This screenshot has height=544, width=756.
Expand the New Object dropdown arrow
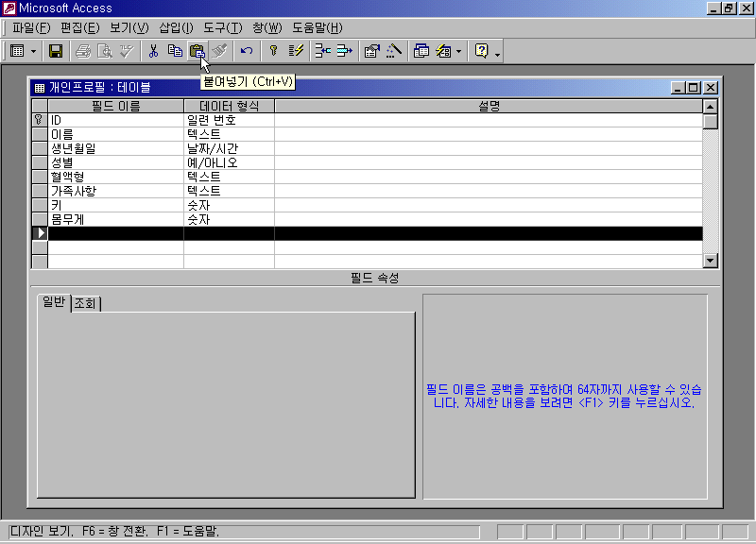[x=458, y=51]
